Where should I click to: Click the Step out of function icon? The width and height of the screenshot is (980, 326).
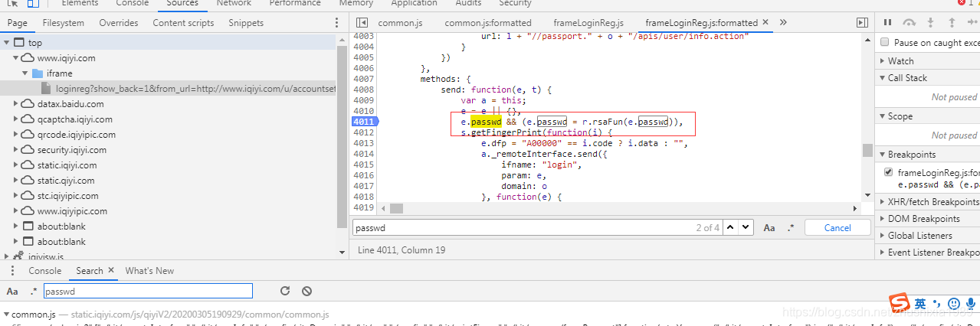click(x=952, y=23)
